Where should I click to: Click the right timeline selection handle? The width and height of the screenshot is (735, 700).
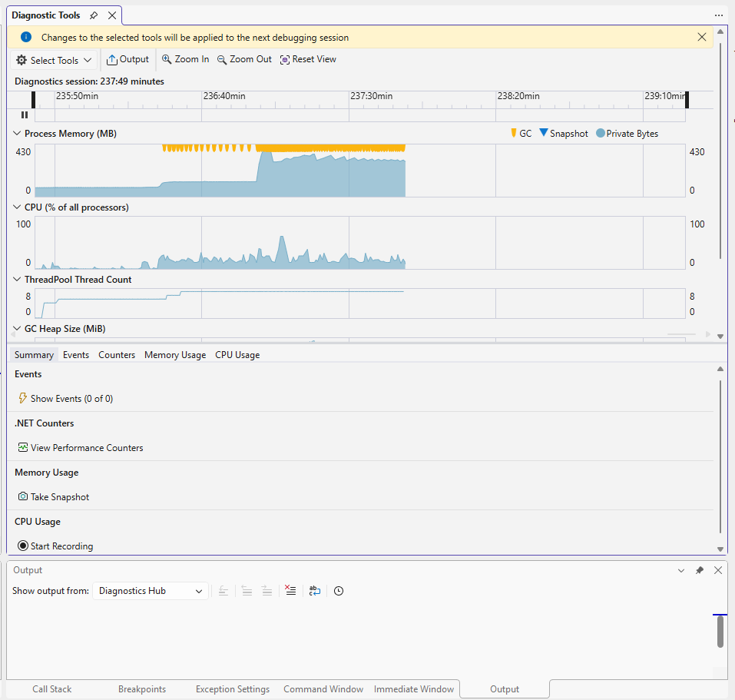tap(687, 100)
